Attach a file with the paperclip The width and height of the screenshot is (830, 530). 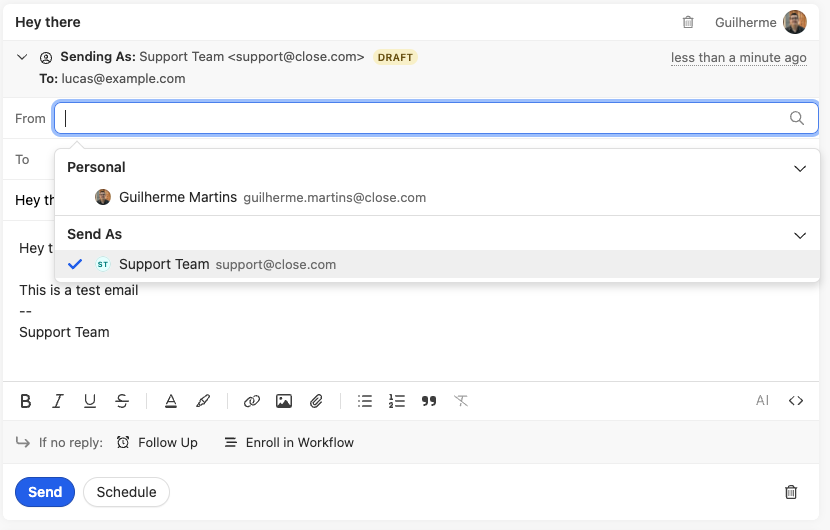tap(316, 401)
